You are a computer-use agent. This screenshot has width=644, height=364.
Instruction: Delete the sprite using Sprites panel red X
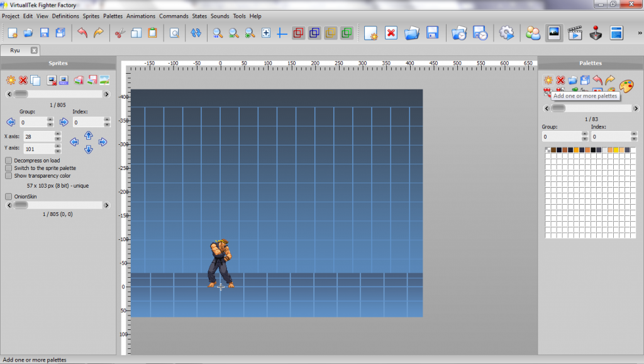pos(23,80)
